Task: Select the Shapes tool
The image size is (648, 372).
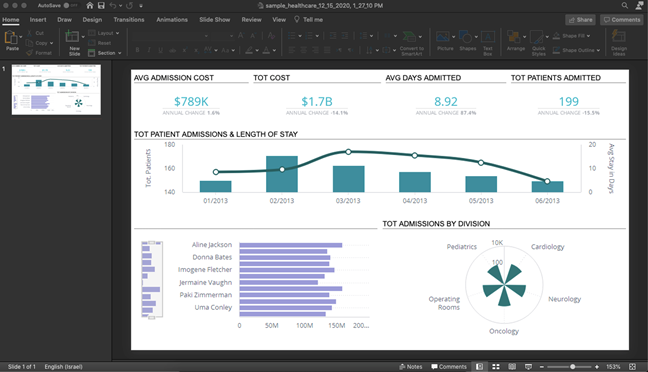Action: pos(465,37)
